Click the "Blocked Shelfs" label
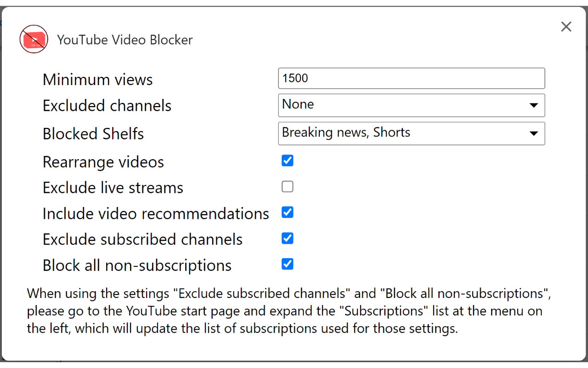Image resolution: width=588 pixels, height=368 pixels. 93,134
